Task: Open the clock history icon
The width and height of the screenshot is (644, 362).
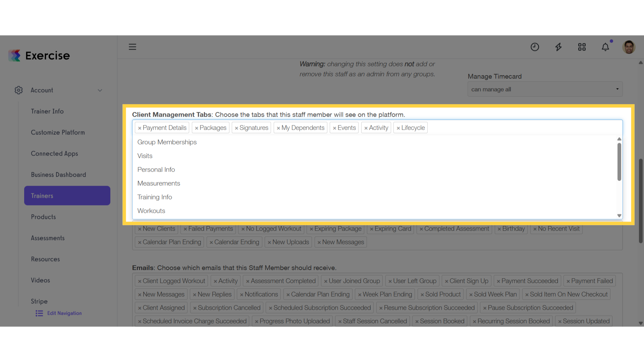Action: tap(535, 47)
